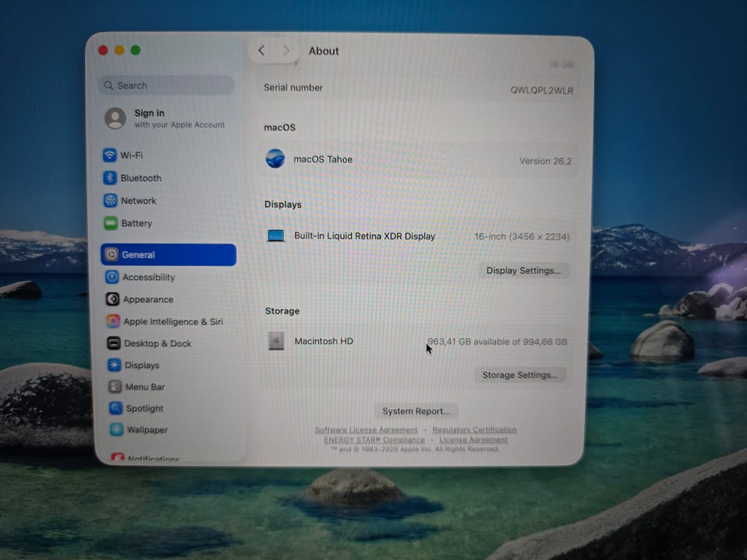This screenshot has height=560, width=747.
Task: Click the Built-in Liquid Retina XDR Display label
Action: (x=364, y=236)
